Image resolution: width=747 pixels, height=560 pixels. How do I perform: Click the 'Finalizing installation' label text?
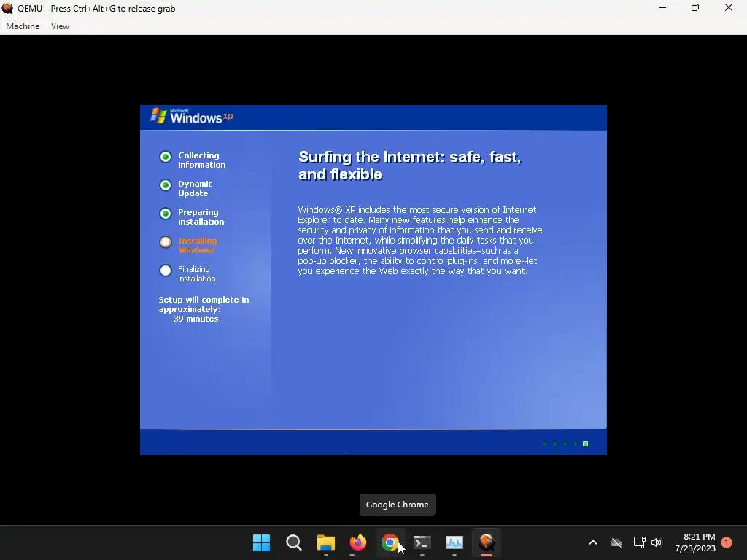197,274
